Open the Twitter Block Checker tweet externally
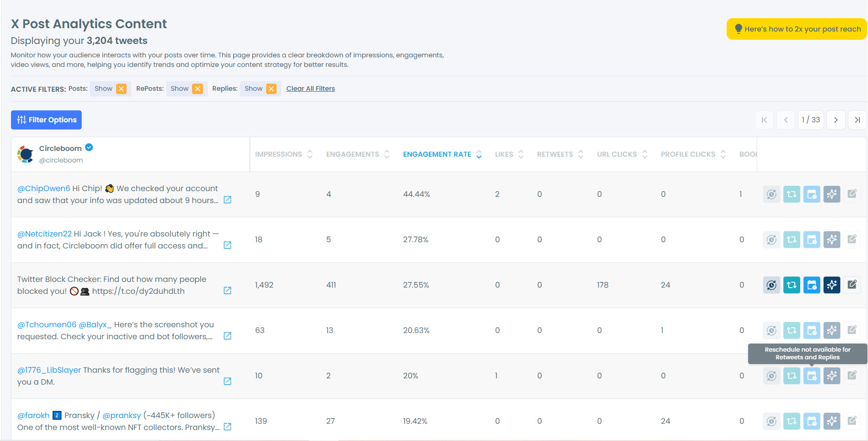 coord(227,290)
